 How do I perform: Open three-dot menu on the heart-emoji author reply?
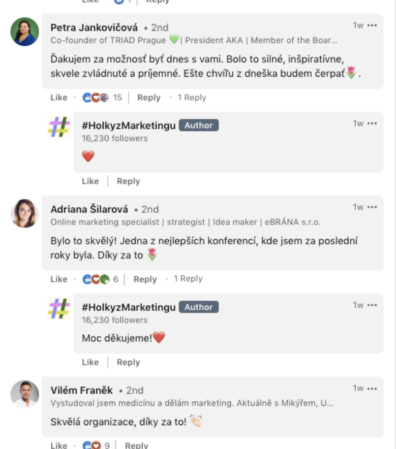tap(372, 123)
